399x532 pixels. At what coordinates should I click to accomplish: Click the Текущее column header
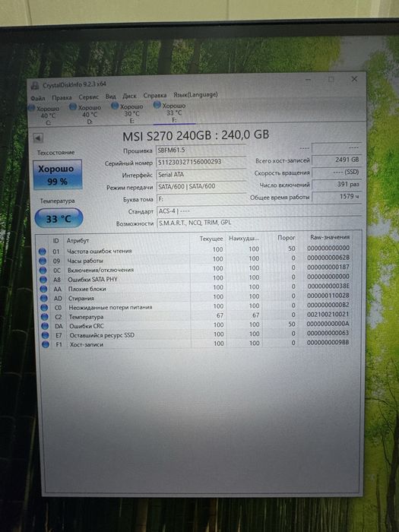(211, 239)
